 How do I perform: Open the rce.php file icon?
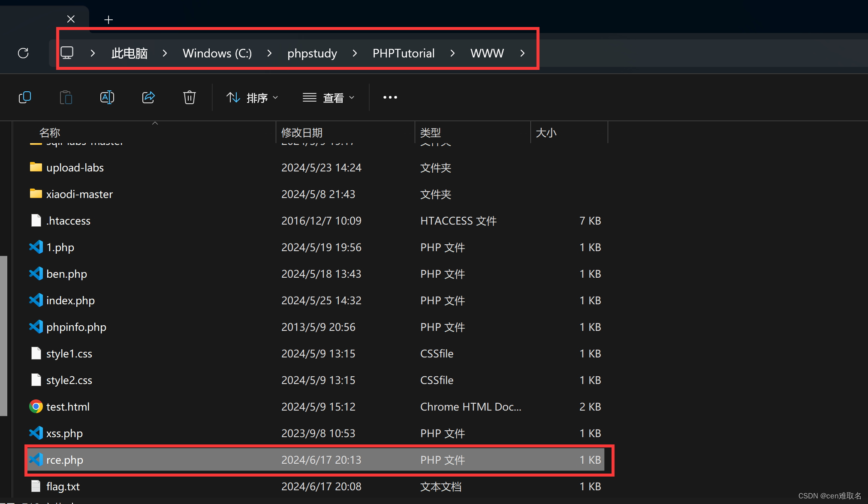36,459
